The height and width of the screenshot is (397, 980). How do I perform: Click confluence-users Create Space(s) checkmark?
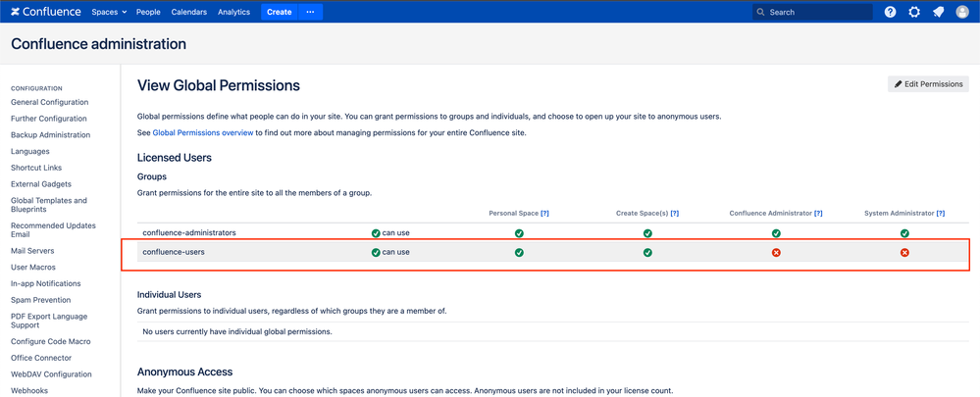pyautogui.click(x=647, y=253)
